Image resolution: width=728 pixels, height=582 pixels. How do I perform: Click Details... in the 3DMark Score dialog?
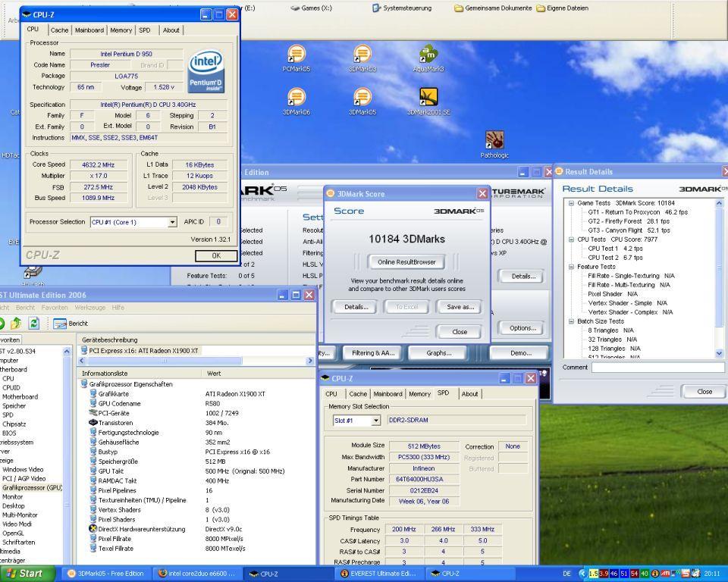(x=356, y=307)
